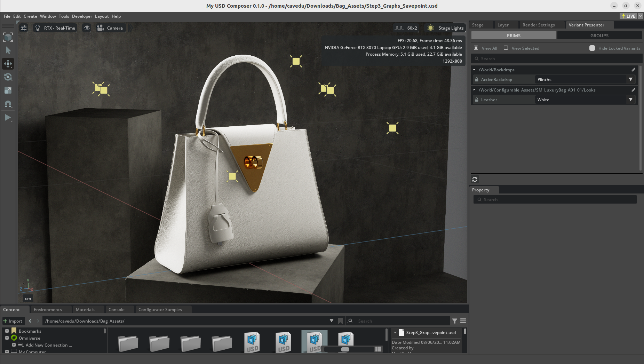This screenshot has width=644, height=364.
Task: Open the ActiveBackdrop Plinths dropdown
Action: point(584,80)
